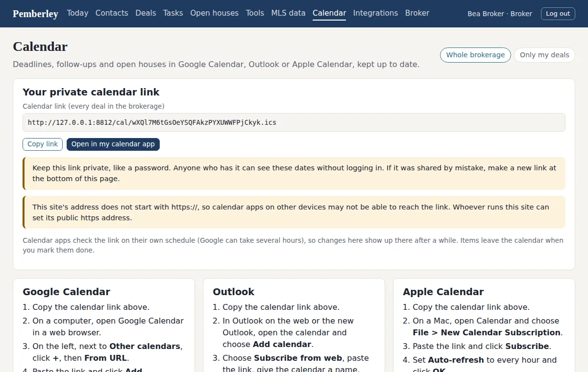The width and height of the screenshot is (588, 372).
Task: Click the Outlook heading
Action: 234,292
